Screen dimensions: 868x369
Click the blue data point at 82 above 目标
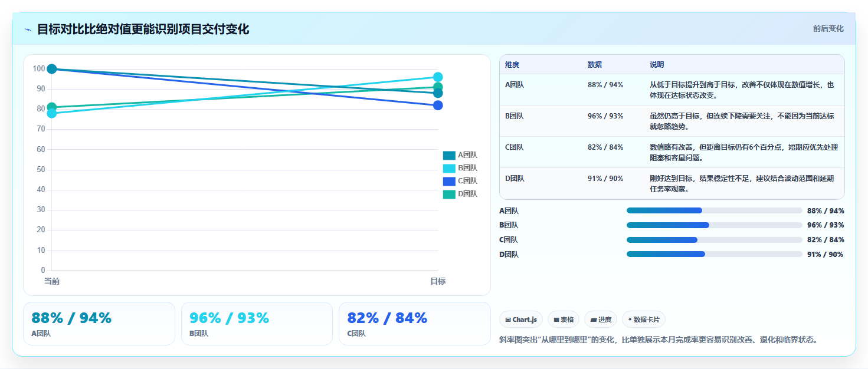(438, 106)
